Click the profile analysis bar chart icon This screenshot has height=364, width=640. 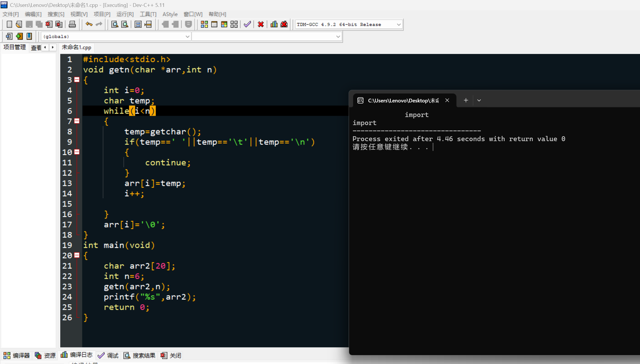[274, 24]
